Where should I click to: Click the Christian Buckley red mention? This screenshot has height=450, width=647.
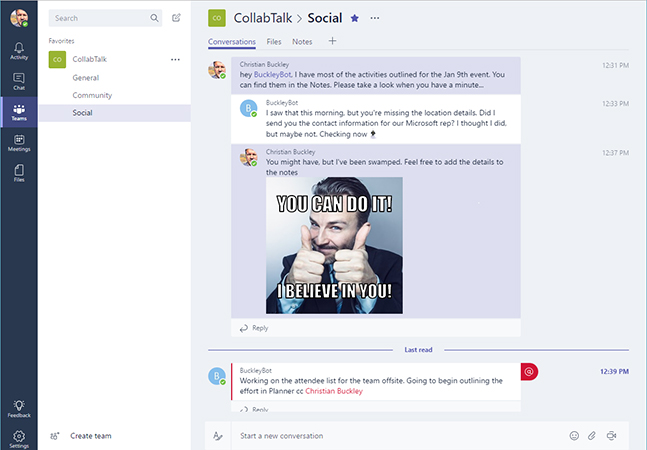(334, 391)
